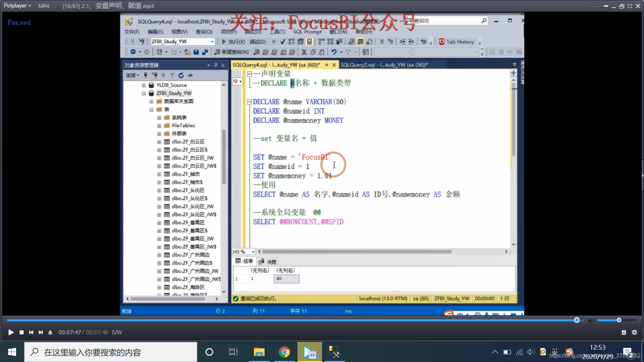The width and height of the screenshot is (644, 362).
Task: Click the refresh icon in Object Explorer
Action: tap(181, 75)
